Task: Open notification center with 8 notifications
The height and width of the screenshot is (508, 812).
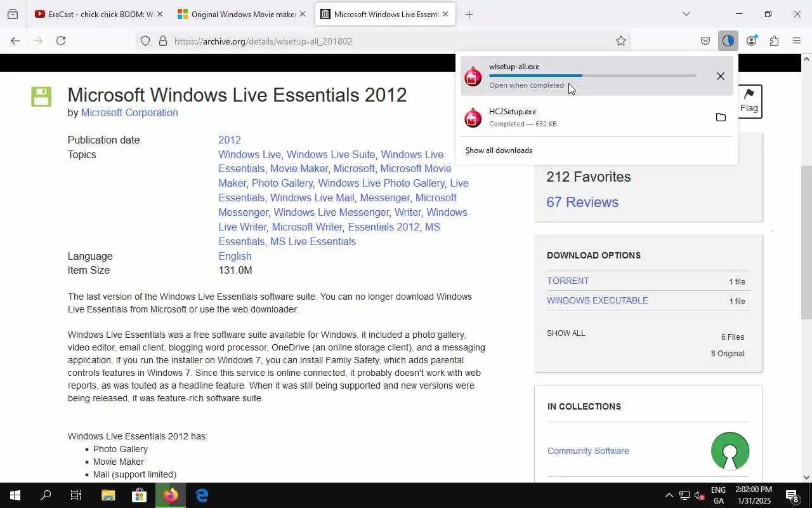Action: click(x=792, y=495)
